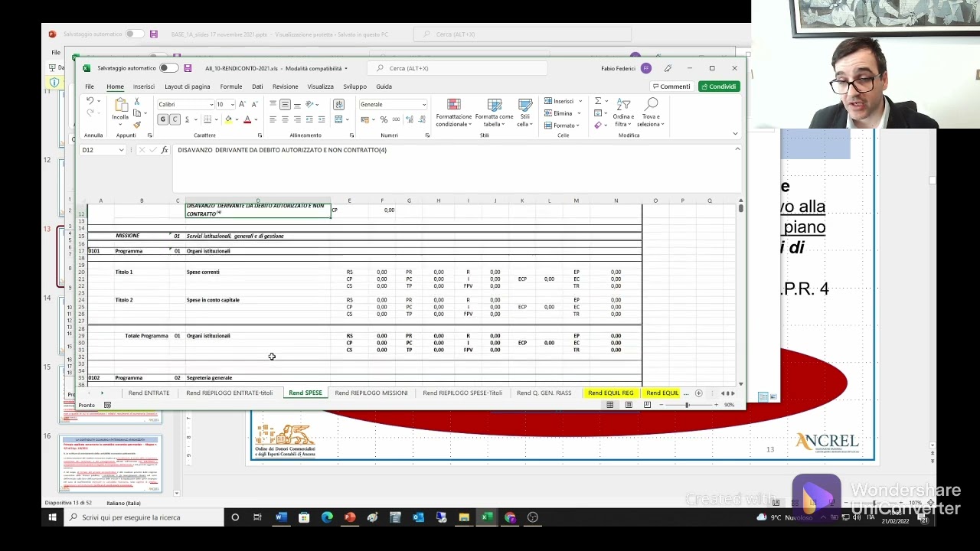The image size is (980, 551).
Task: Add a new sheet with plus icon
Action: [698, 393]
